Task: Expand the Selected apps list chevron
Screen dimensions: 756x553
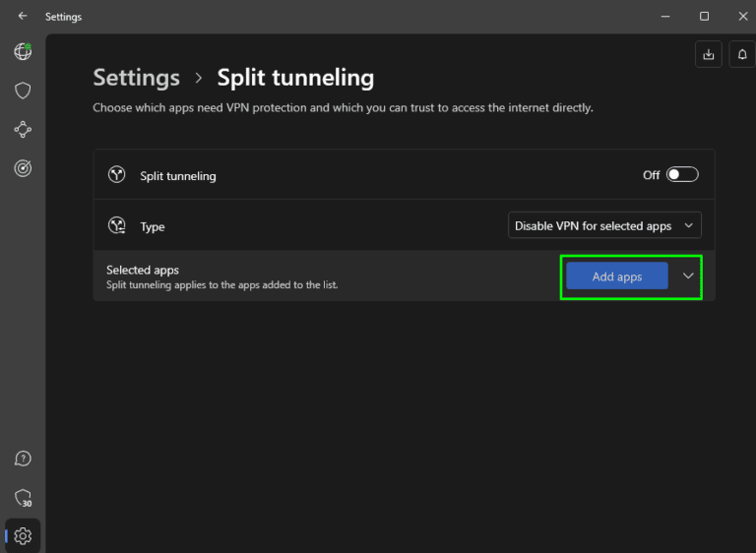Action: point(688,276)
